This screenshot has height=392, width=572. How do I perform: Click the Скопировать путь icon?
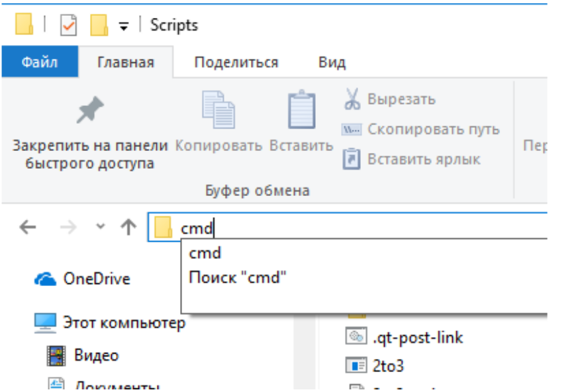tap(351, 130)
